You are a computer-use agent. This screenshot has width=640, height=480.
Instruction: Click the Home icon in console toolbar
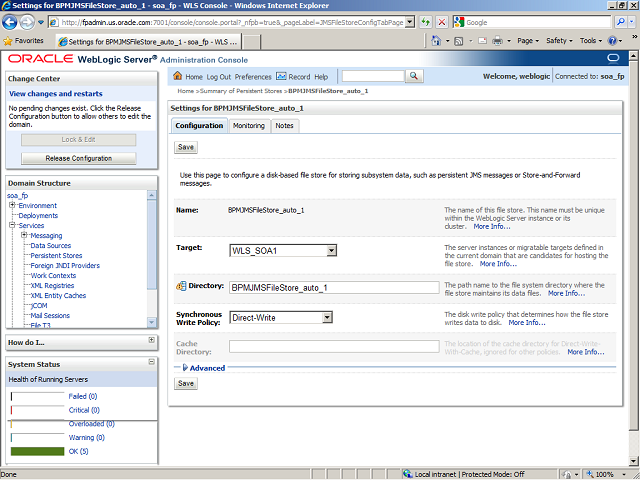pyautogui.click(x=178, y=76)
